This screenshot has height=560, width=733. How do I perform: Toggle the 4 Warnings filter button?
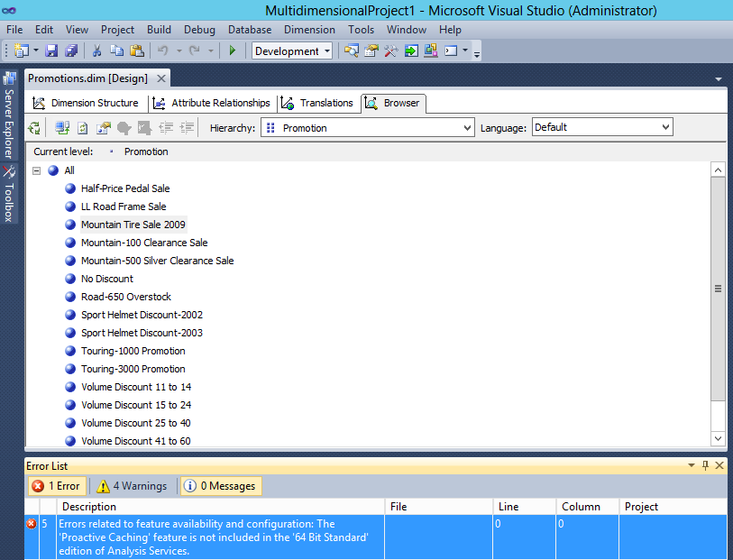133,486
